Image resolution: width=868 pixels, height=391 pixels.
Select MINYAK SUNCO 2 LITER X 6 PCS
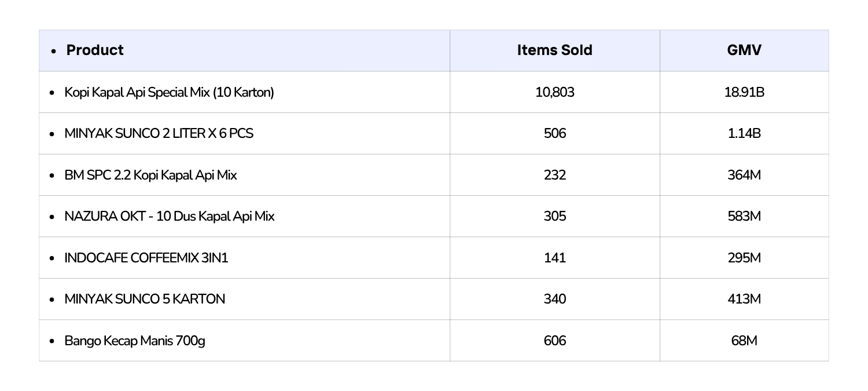click(159, 133)
